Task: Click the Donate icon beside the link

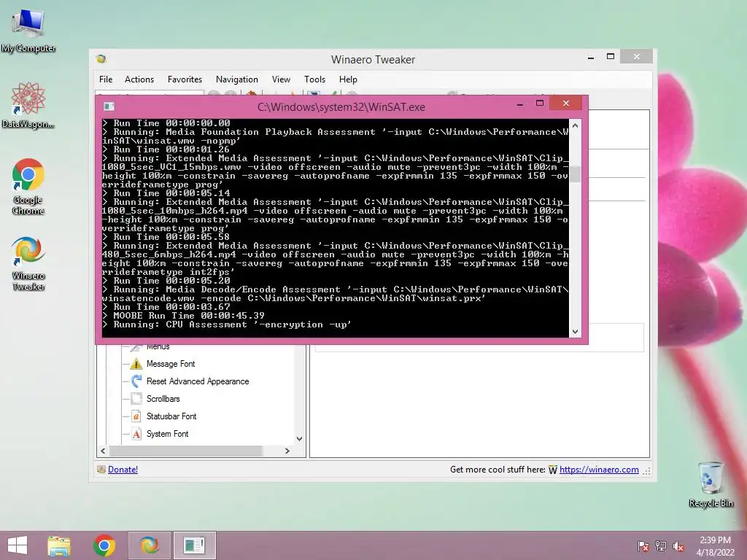Action: click(x=101, y=470)
